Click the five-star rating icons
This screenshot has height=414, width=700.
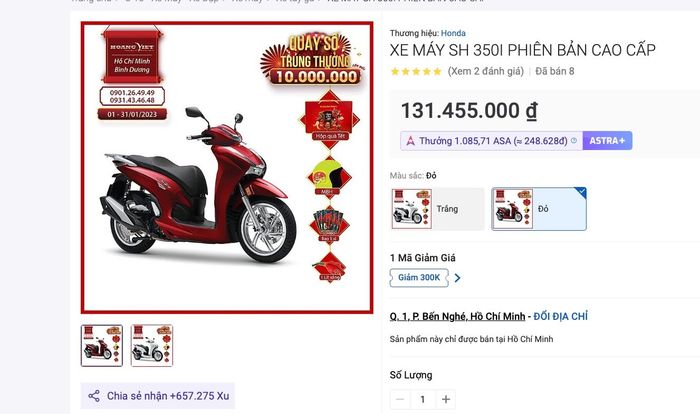(x=416, y=71)
